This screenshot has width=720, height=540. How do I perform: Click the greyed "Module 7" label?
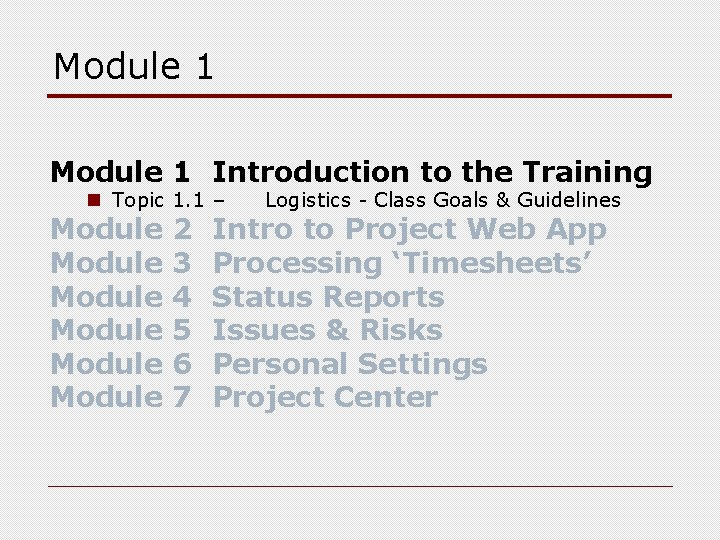[121, 397]
